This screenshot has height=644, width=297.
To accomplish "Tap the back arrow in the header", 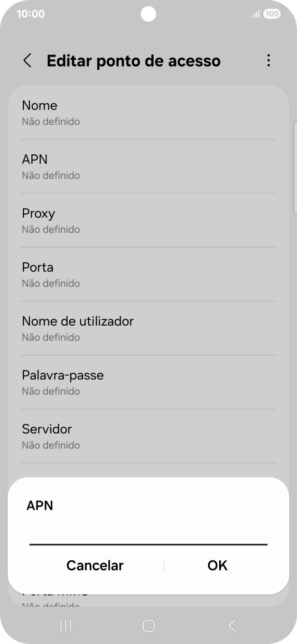I will point(27,61).
